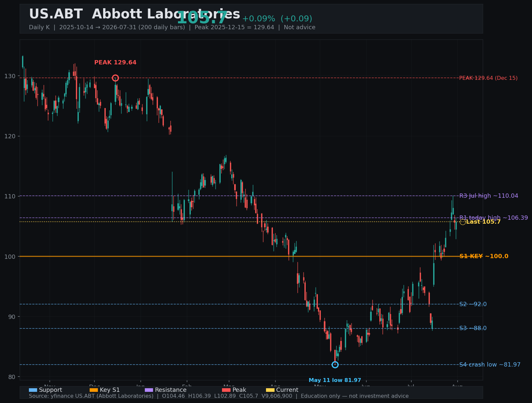
Task: Click the 'May 11 low 81.97' annotation
Action: 335,380
